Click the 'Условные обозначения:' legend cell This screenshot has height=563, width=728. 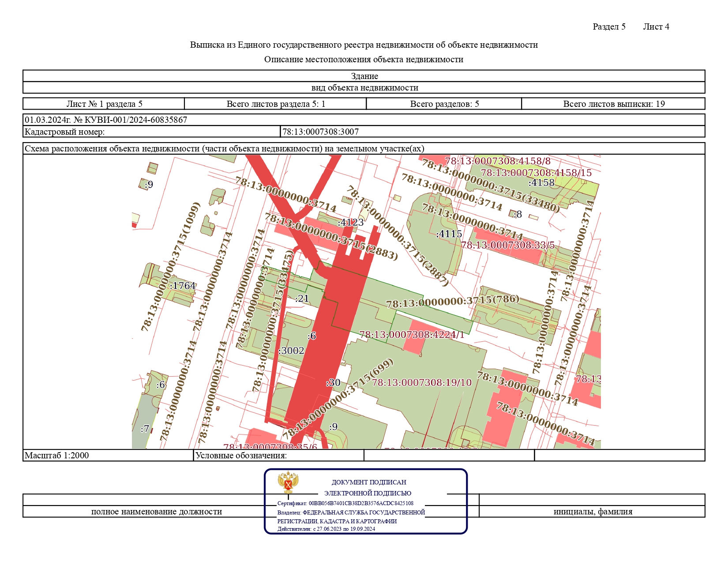(241, 455)
